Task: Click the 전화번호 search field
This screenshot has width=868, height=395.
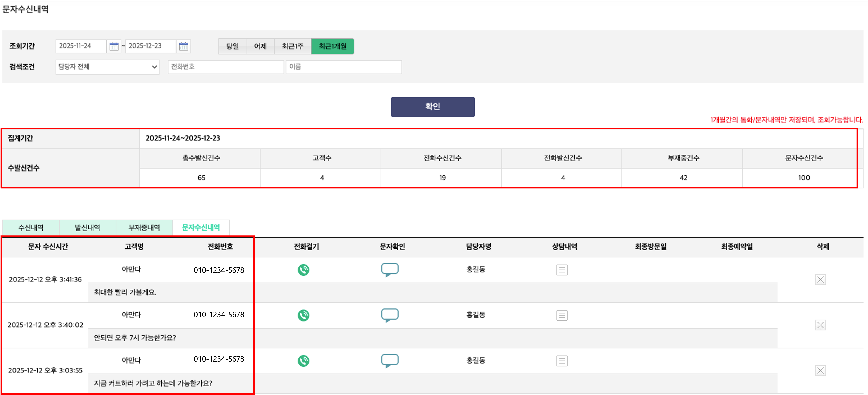Action: (226, 67)
